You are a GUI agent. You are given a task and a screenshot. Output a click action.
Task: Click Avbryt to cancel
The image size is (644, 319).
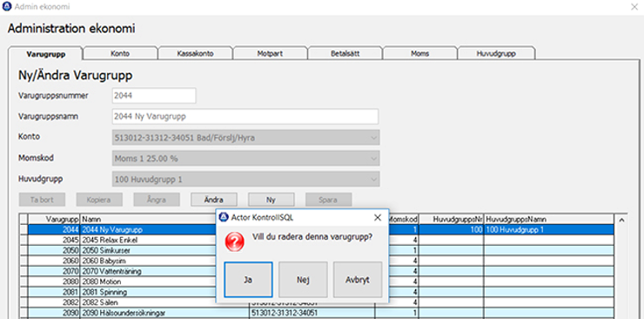point(358,280)
